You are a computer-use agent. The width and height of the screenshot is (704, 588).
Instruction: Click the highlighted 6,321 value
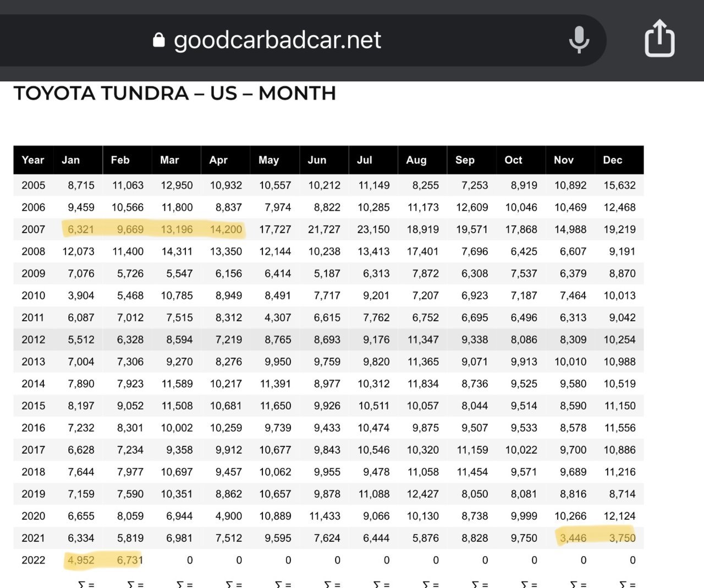[x=81, y=229]
